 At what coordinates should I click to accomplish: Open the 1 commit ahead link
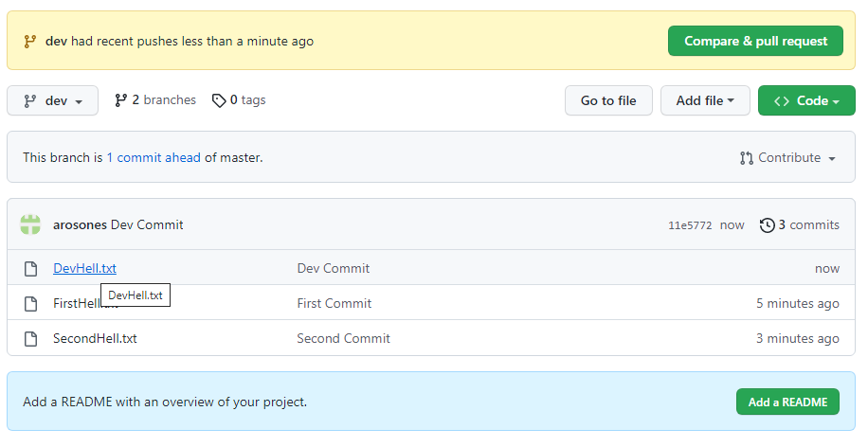154,157
